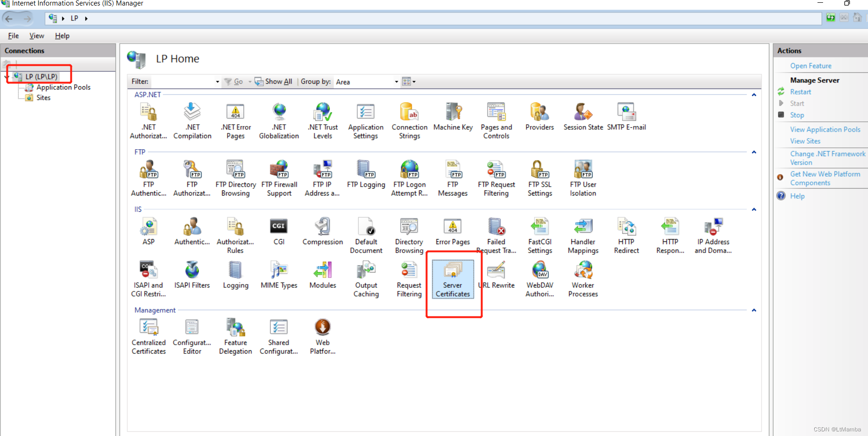Open the Web Platform Installer icon

click(323, 337)
